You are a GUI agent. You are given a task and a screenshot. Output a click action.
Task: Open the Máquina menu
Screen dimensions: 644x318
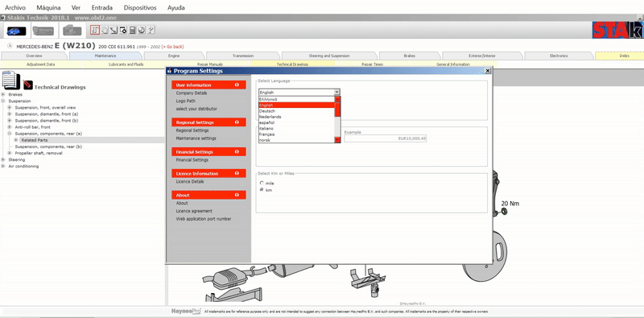tap(48, 7)
